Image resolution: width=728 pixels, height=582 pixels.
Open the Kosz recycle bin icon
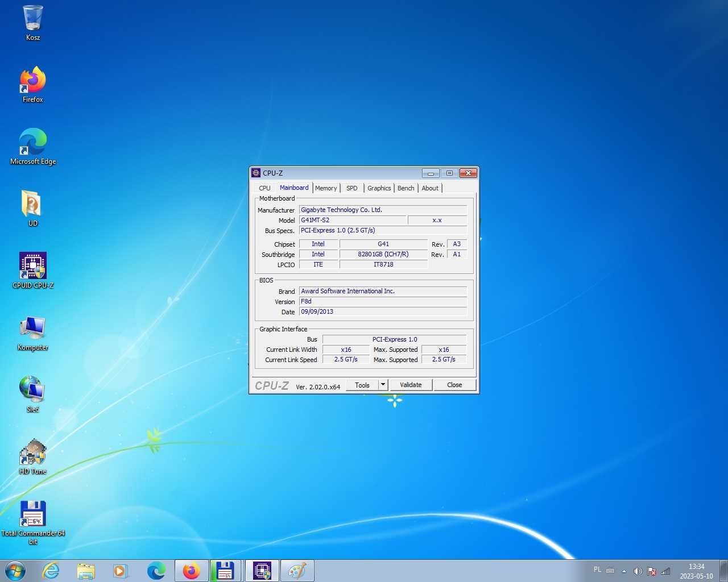pos(33,23)
